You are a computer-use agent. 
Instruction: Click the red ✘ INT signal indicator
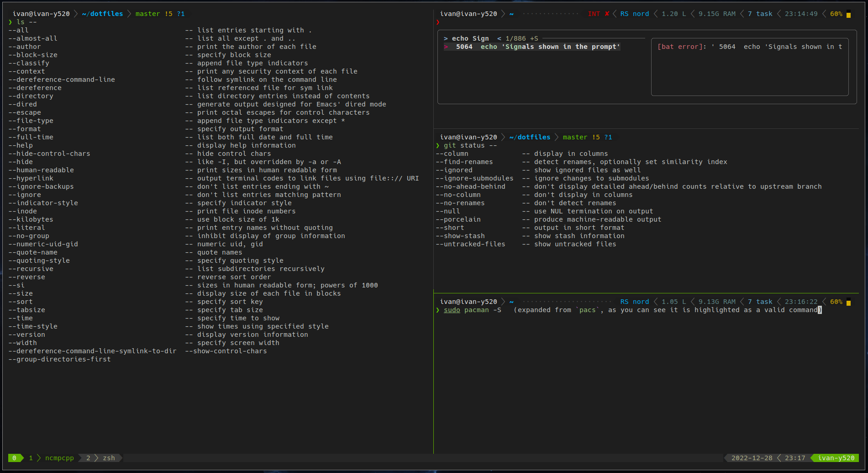click(599, 14)
